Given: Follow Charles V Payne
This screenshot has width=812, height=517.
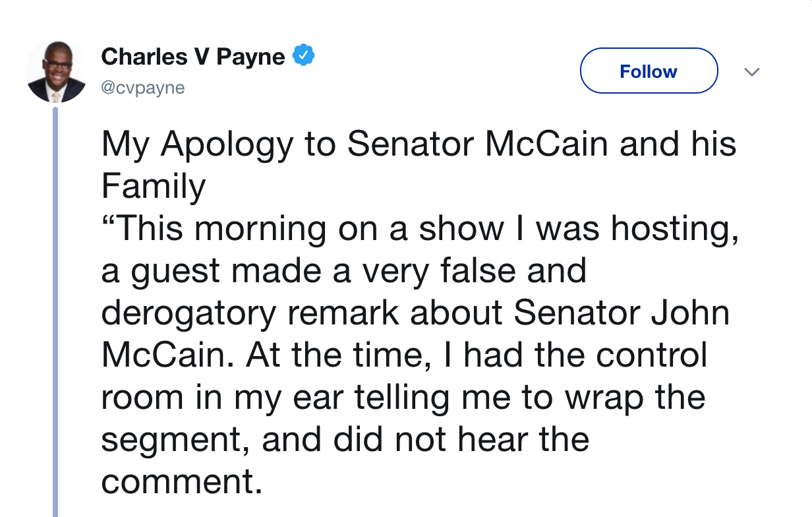Looking at the screenshot, I should 649,71.
